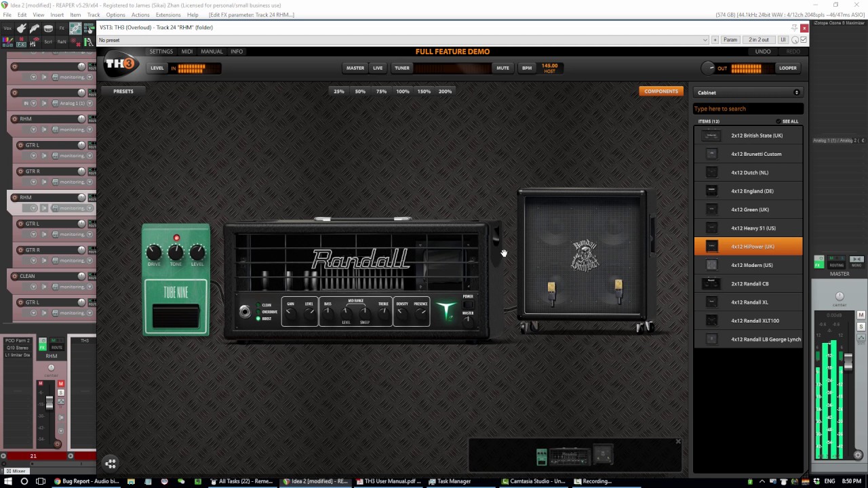Set zoom to 100%
The height and width of the screenshot is (488, 868).
[x=403, y=91]
